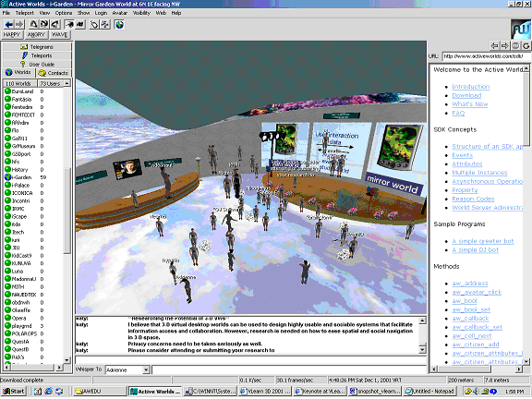
Task: Switch to the Worlds tab
Action: pyautogui.click(x=18, y=73)
